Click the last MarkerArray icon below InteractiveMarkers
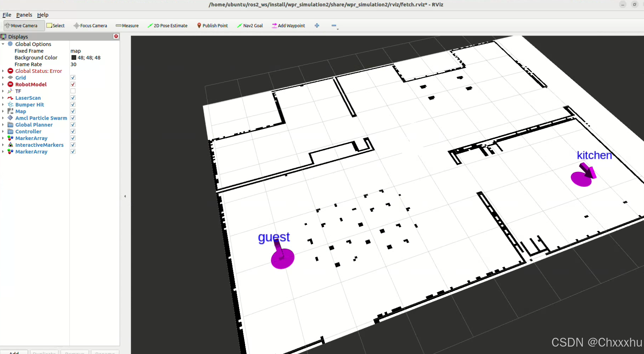644x354 pixels. 10,151
